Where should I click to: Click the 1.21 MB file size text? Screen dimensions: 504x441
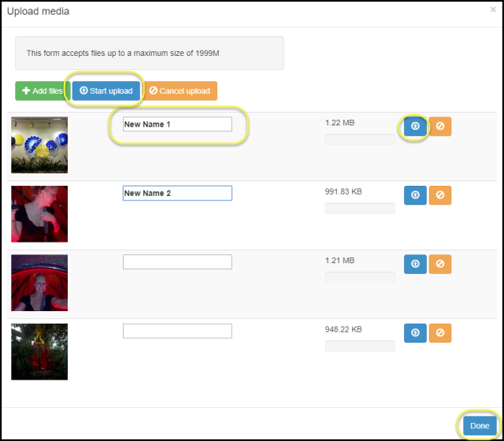click(x=339, y=261)
